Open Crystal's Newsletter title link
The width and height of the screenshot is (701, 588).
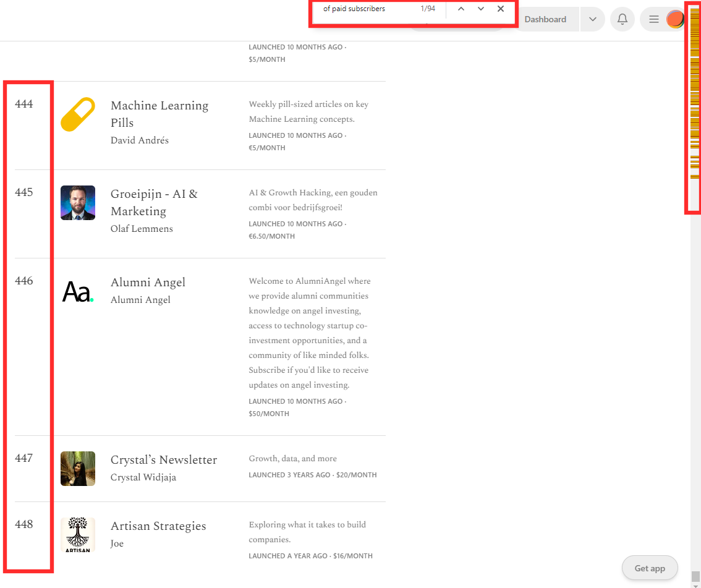163,459
